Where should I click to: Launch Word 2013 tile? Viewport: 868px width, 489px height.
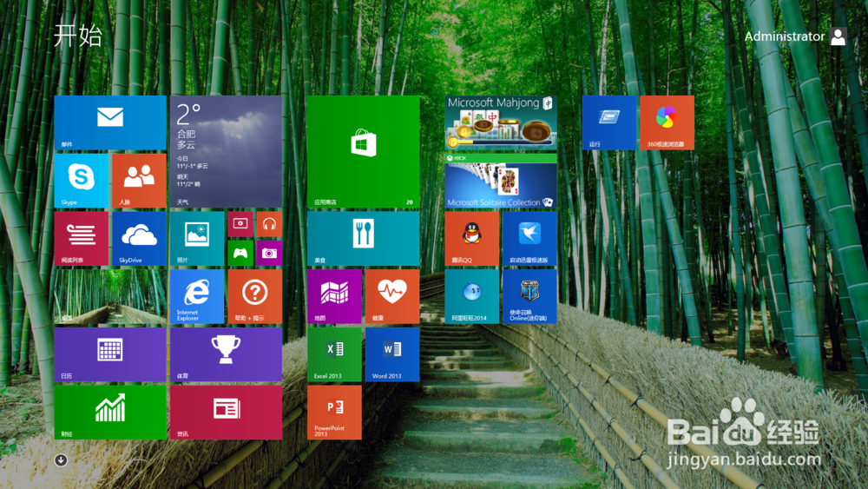coord(392,354)
